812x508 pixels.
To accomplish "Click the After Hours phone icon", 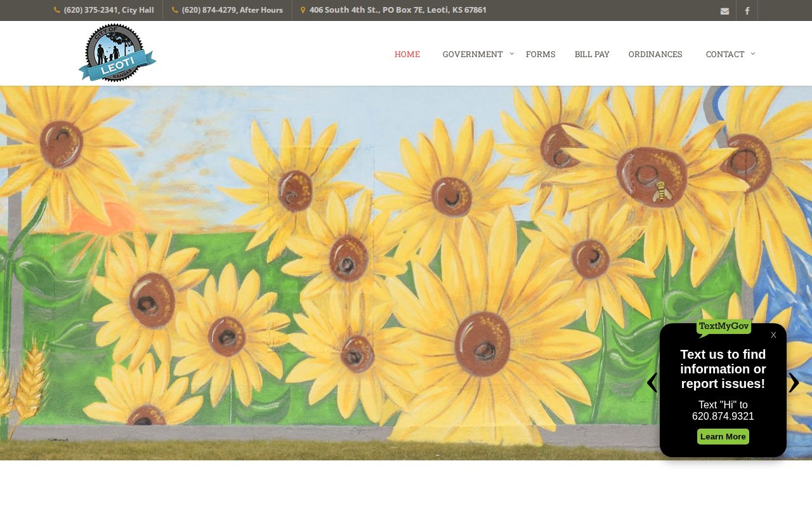I will [175, 10].
